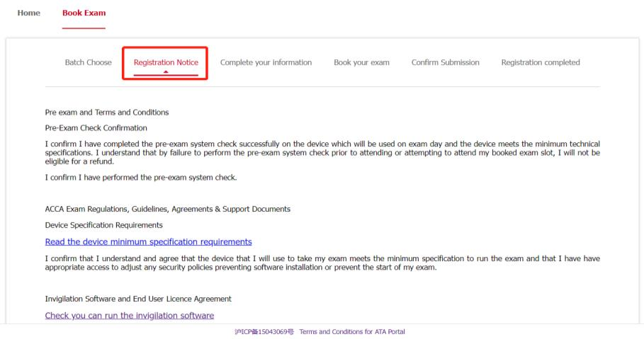Jump to Complete your Information step

tap(266, 62)
